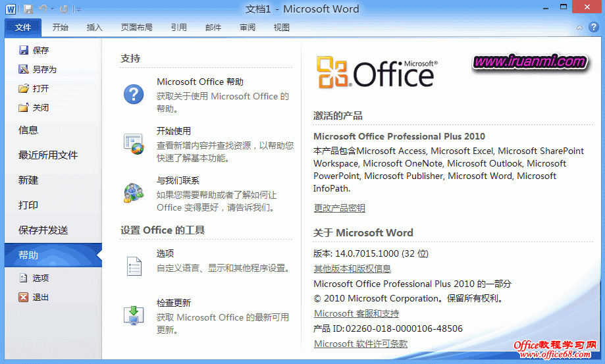Switch to the 插入 ribbon tab
Viewport: 605px width, 364px height.
(95, 28)
